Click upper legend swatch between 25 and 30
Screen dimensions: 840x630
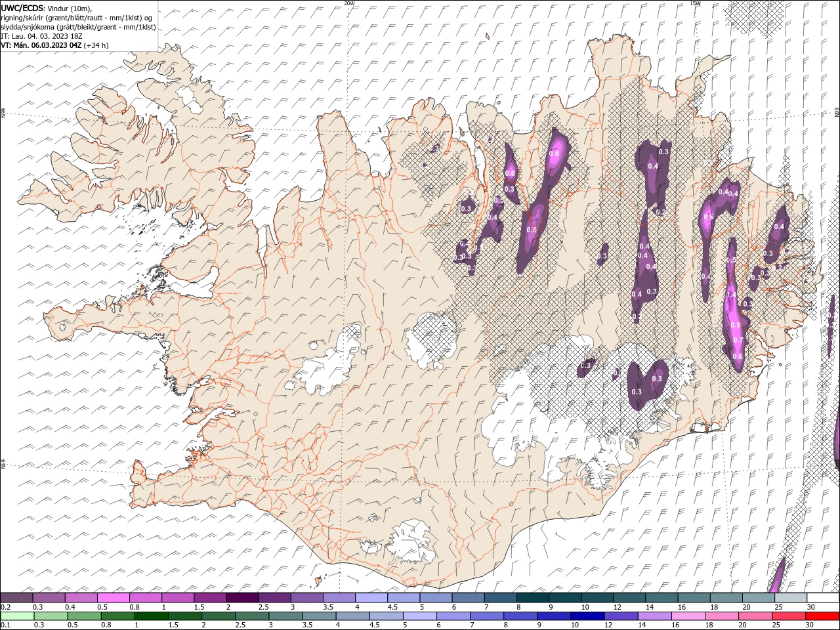pyautogui.click(x=791, y=598)
